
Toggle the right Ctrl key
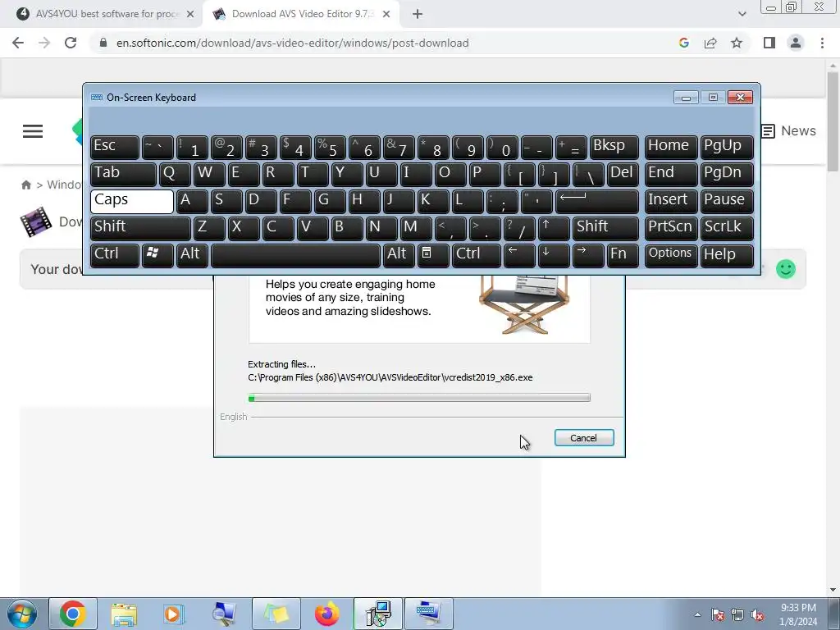477,255
